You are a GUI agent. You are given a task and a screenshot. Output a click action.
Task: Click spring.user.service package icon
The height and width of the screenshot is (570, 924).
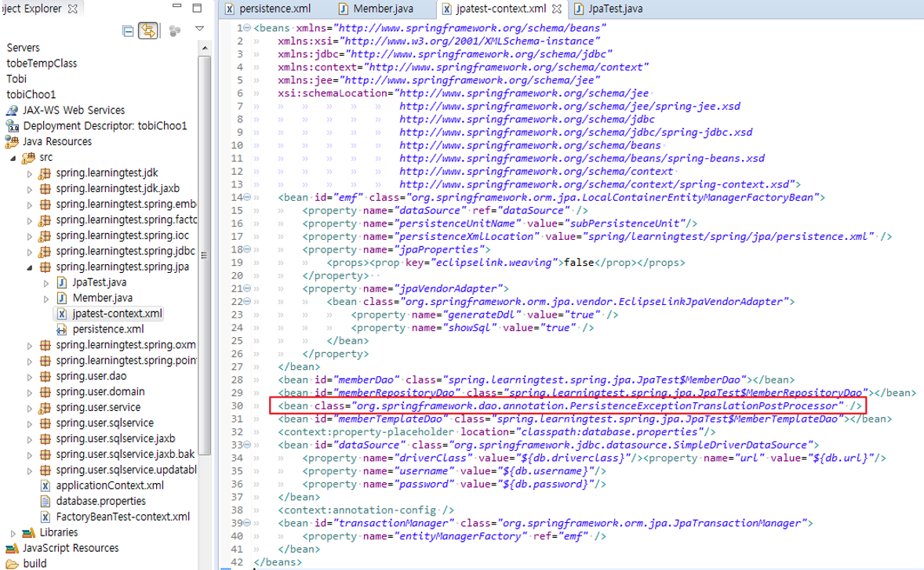[x=45, y=408]
